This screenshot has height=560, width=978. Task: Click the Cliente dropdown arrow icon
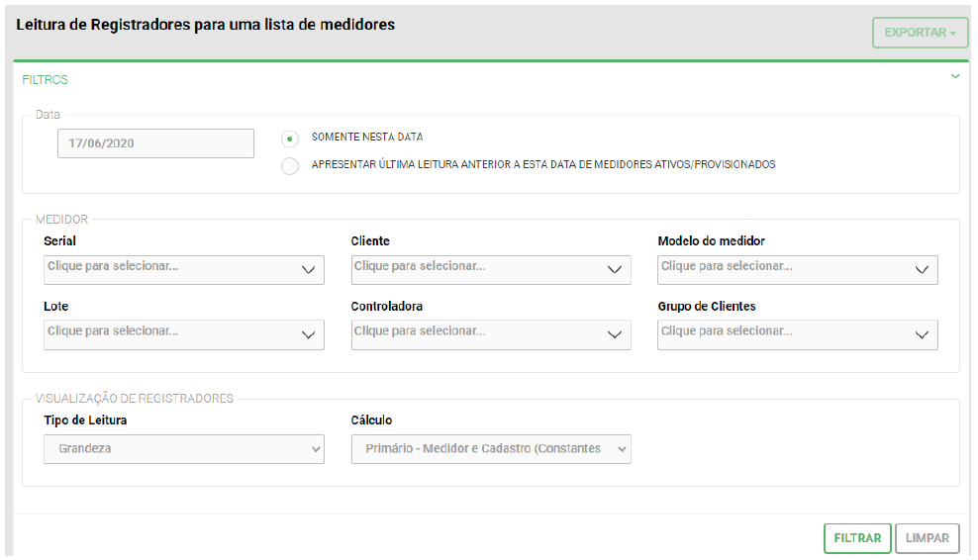click(614, 270)
